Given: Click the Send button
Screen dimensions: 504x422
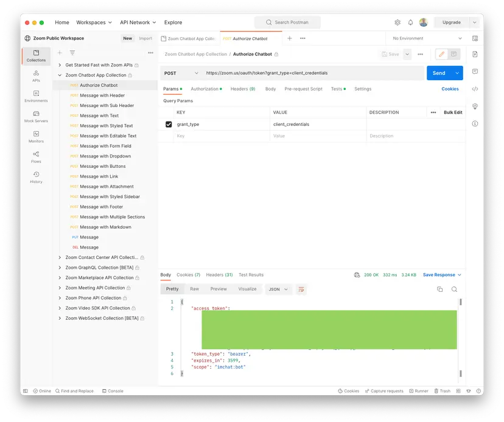Looking at the screenshot, I should point(441,72).
